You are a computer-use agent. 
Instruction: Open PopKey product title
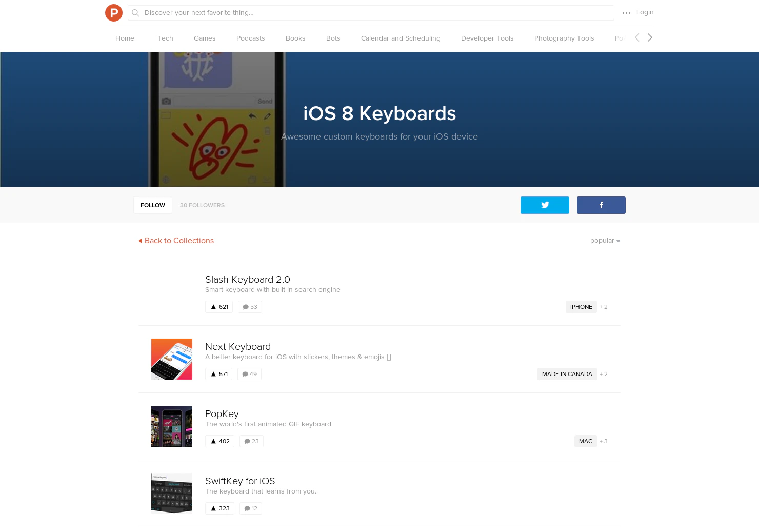coord(222,414)
